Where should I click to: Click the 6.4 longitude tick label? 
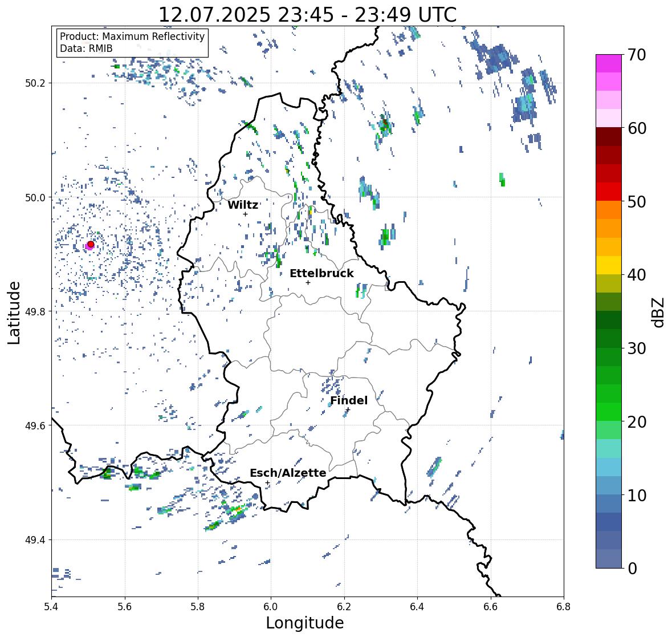(417, 607)
